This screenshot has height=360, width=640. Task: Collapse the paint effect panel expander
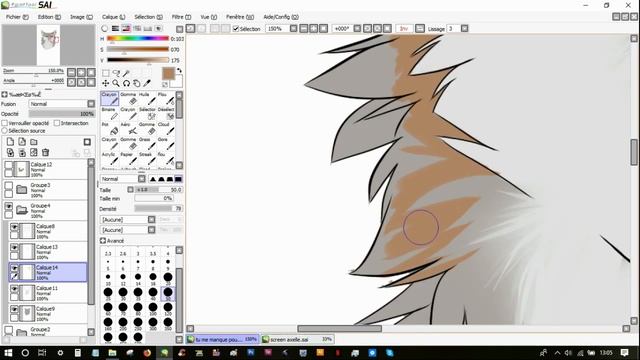[x=4, y=94]
